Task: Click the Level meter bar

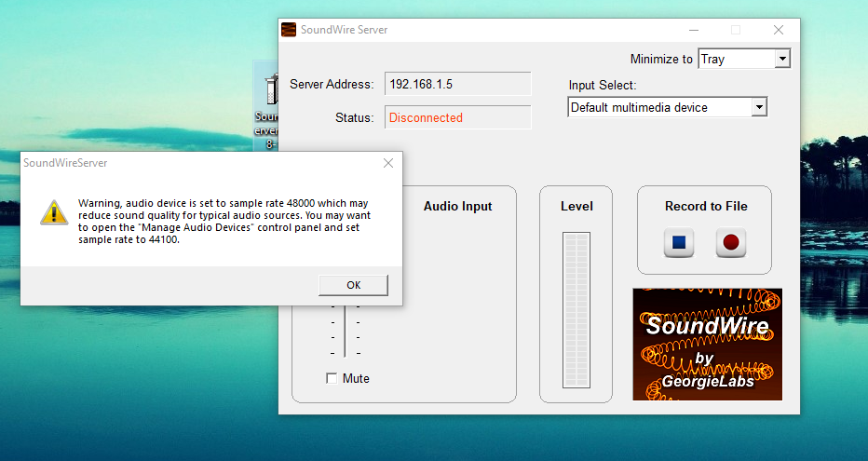Action: coord(576,310)
